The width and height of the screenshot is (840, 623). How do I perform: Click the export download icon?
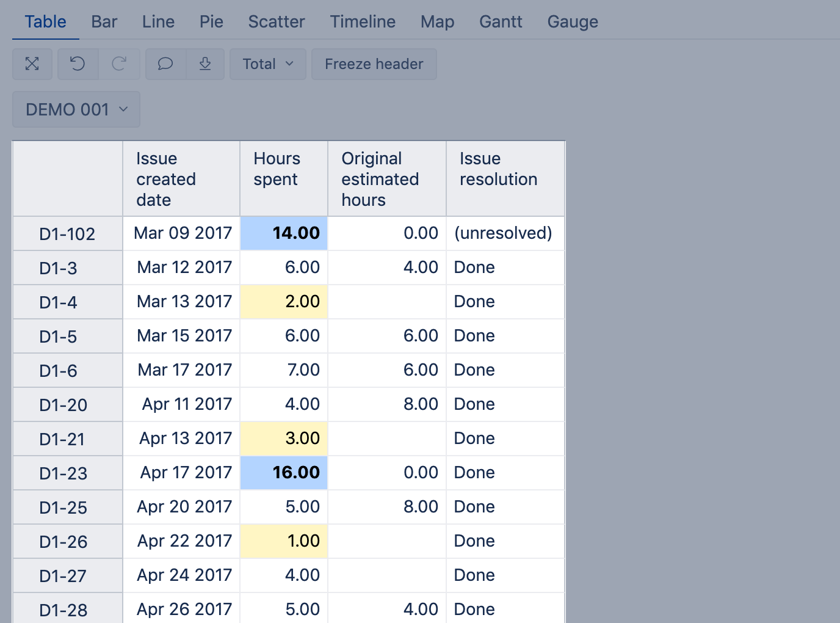click(205, 64)
